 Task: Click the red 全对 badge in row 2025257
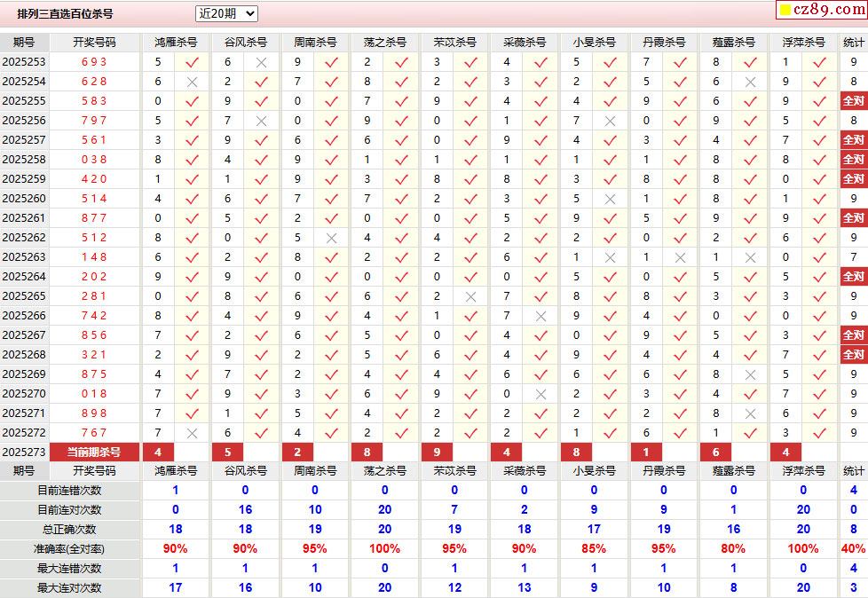point(853,140)
